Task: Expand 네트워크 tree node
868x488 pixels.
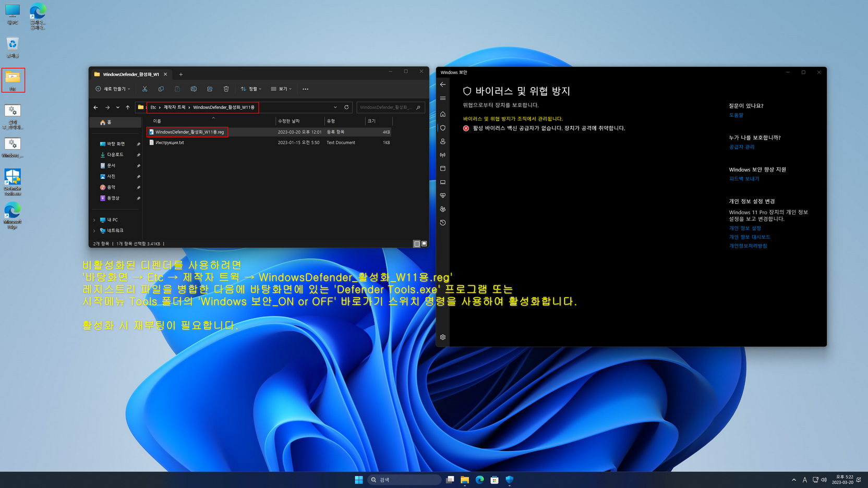Action: click(x=94, y=230)
